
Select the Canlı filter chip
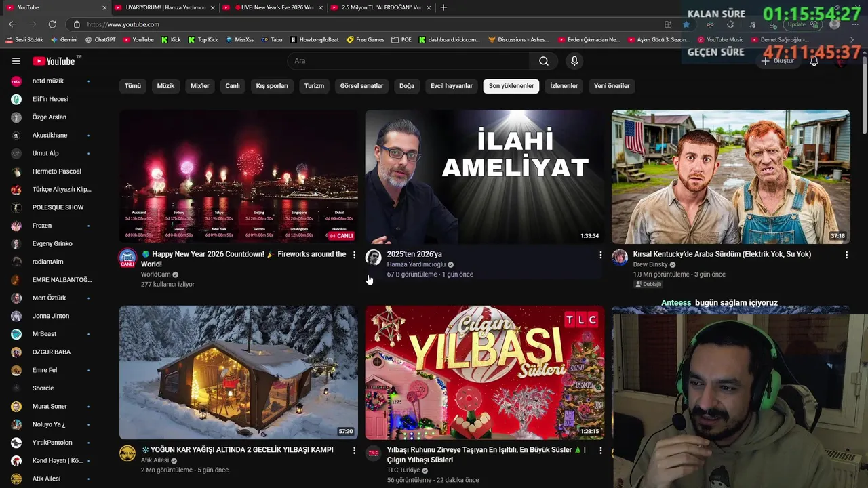click(x=233, y=86)
